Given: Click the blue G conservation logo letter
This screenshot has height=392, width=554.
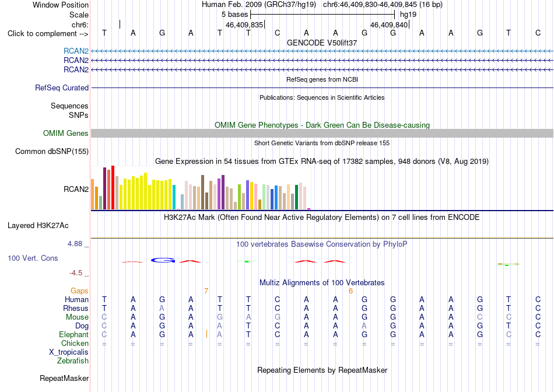Looking at the screenshot, I should [163, 261].
